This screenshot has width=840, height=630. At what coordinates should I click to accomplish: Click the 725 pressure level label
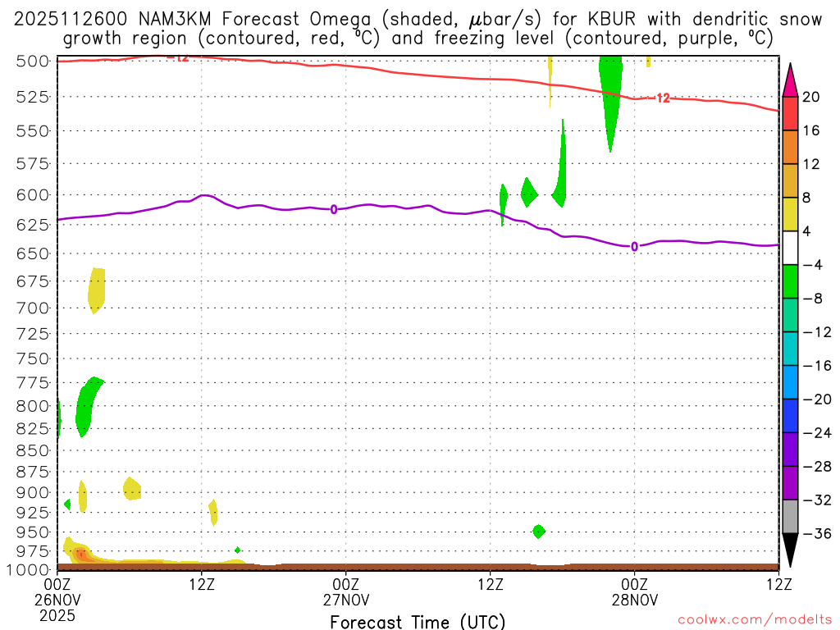tap(33, 334)
